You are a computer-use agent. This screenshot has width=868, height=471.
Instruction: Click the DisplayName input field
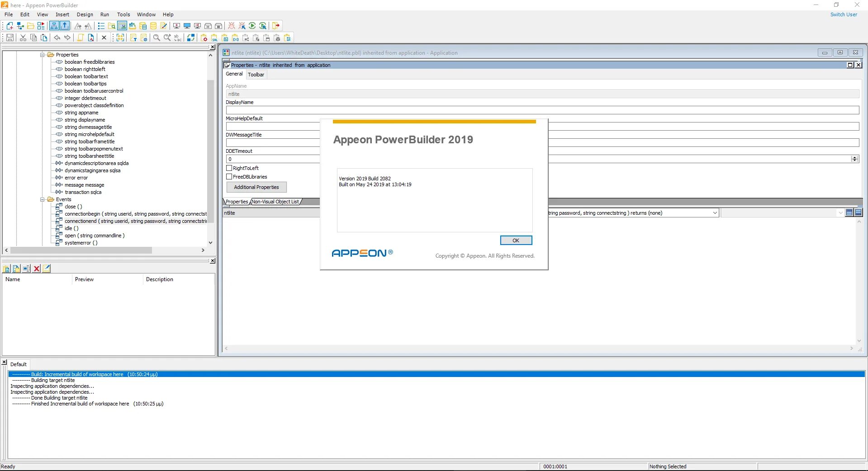(542, 110)
